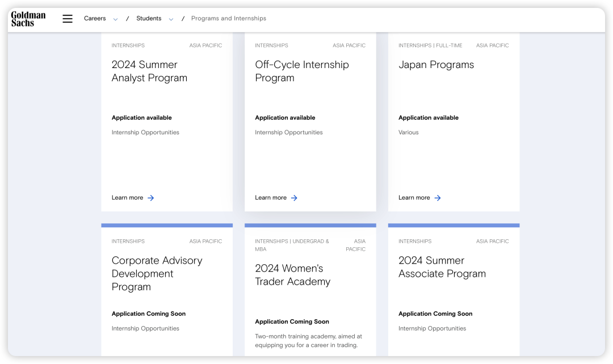The height and width of the screenshot is (364, 613).
Task: Open the hamburger navigation menu
Action: pos(68,19)
